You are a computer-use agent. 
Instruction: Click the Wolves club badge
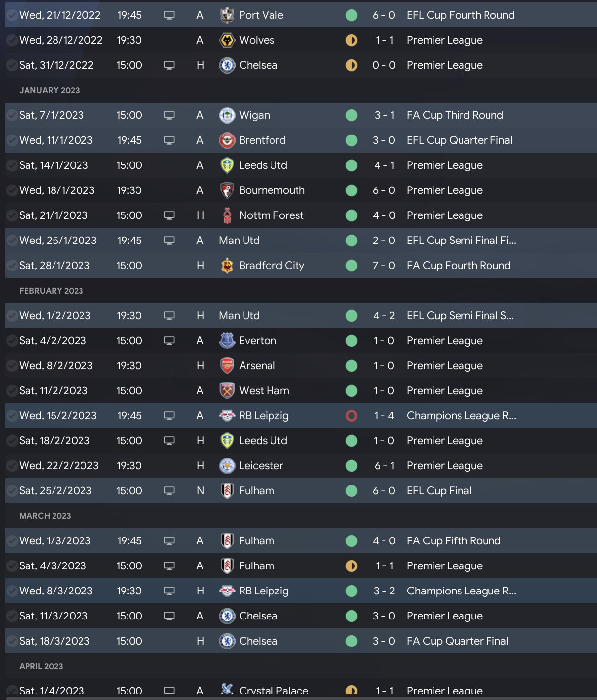227,40
